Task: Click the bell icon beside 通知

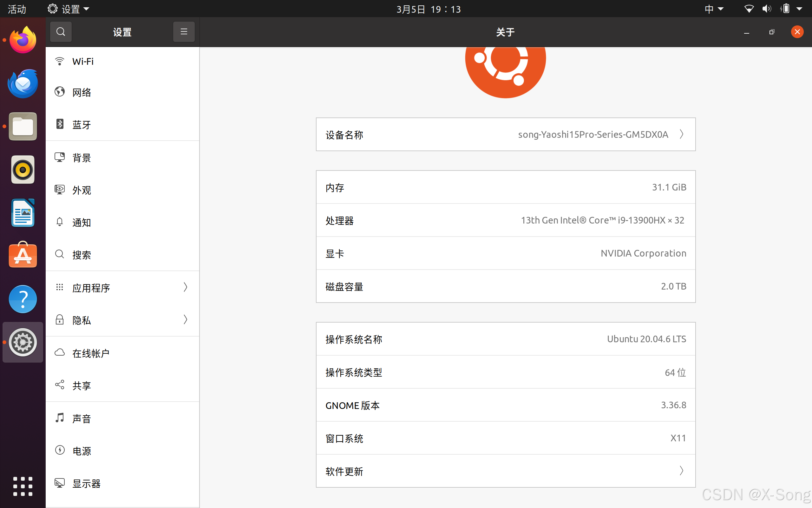Action: click(x=60, y=222)
